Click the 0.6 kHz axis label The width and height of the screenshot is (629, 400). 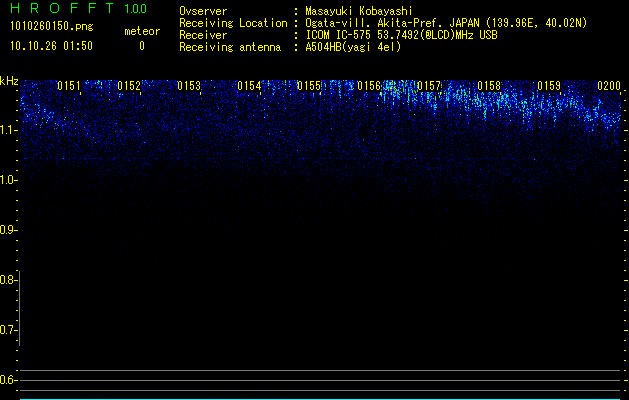coord(8,380)
